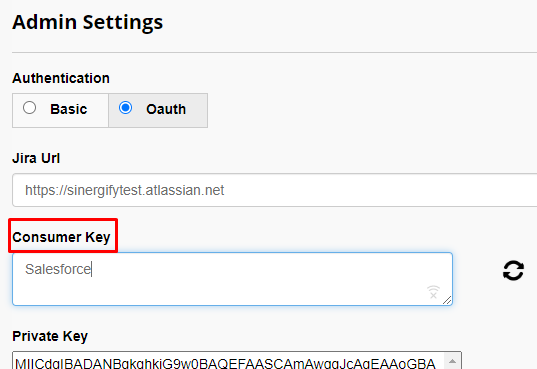The width and height of the screenshot is (537, 369).
Task: Click inside the Consumer Key text area
Action: [233, 279]
